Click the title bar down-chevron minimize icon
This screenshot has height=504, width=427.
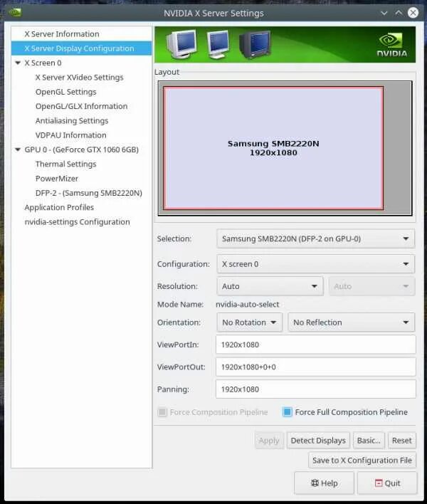tap(384, 14)
